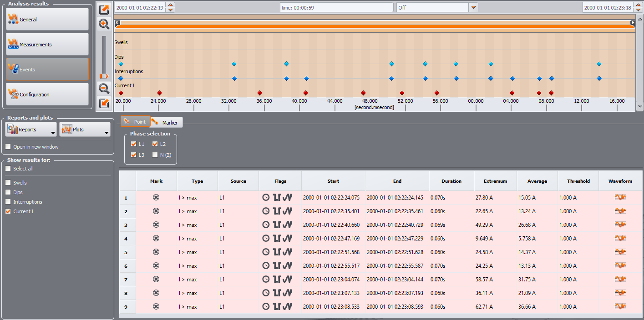Open the Reports dropdown button
Viewport: 644px width, 320px height.
(31, 130)
